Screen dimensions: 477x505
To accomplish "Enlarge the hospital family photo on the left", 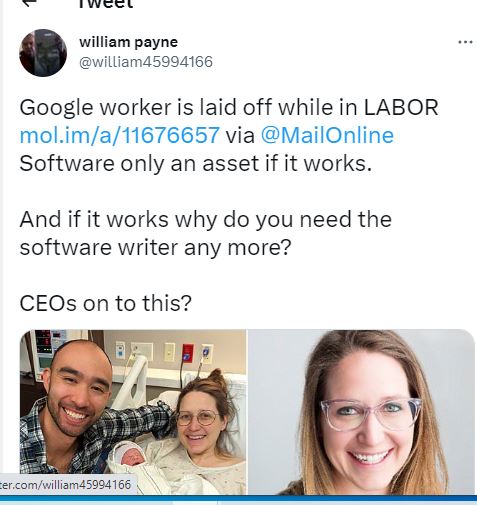I will click(x=133, y=412).
